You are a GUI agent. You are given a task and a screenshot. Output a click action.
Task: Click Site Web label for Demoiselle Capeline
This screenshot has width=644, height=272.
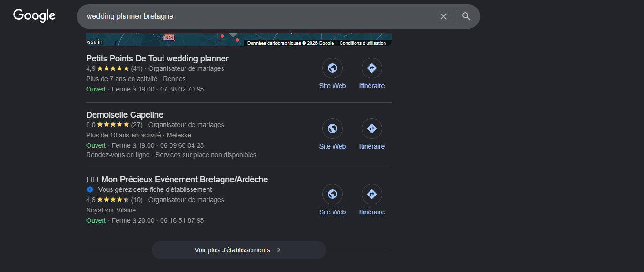click(x=333, y=146)
